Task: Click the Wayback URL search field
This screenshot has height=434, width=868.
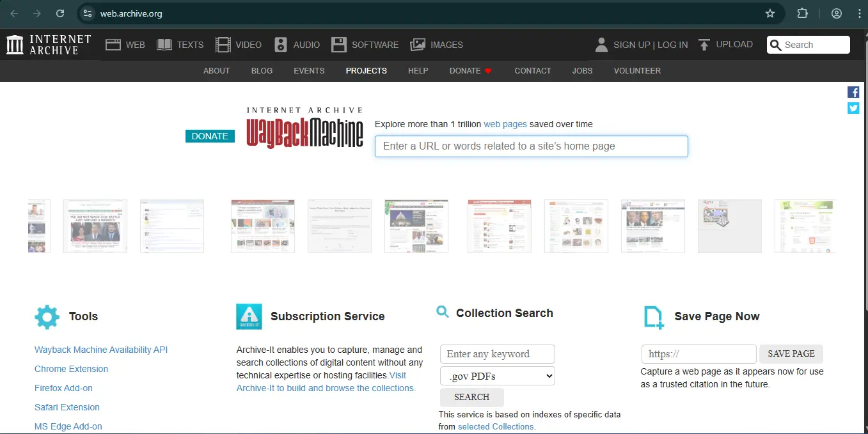Action: tap(531, 146)
